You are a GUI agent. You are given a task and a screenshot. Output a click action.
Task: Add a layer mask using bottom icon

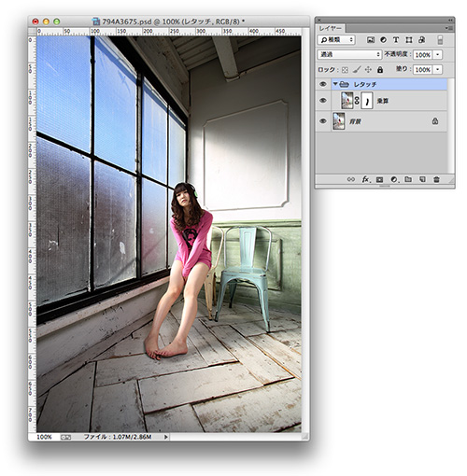coord(379,179)
